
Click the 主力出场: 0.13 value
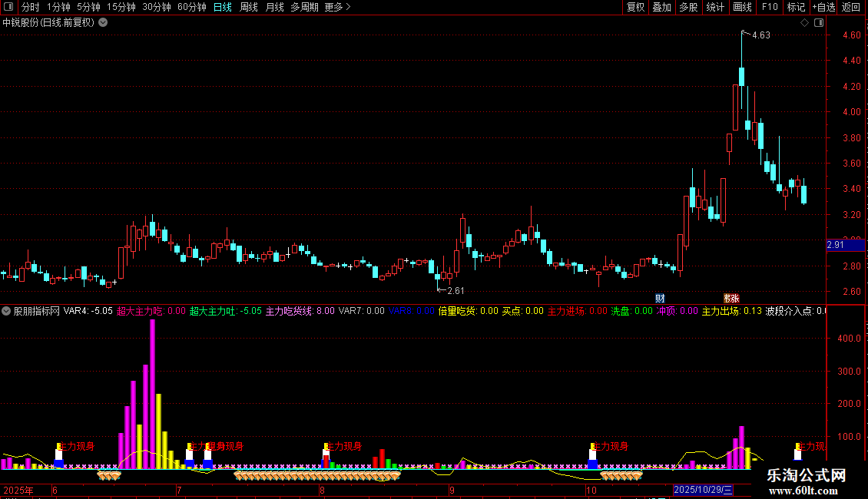coord(732,311)
